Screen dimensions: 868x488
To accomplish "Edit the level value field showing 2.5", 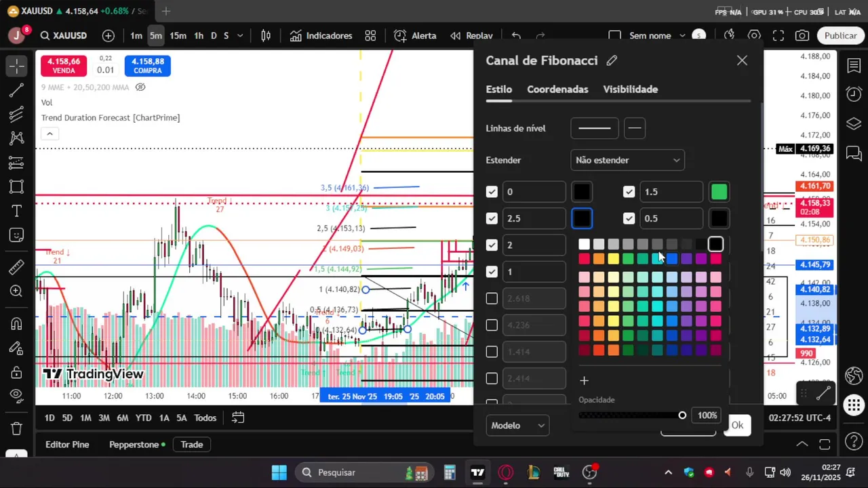I will [534, 218].
